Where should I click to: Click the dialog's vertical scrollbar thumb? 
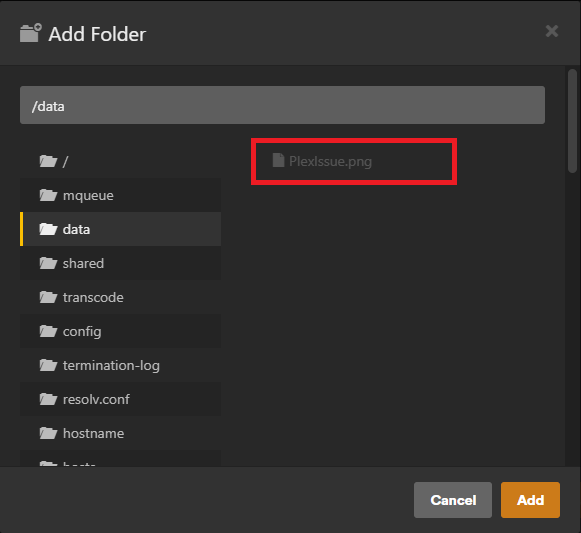(x=572, y=121)
